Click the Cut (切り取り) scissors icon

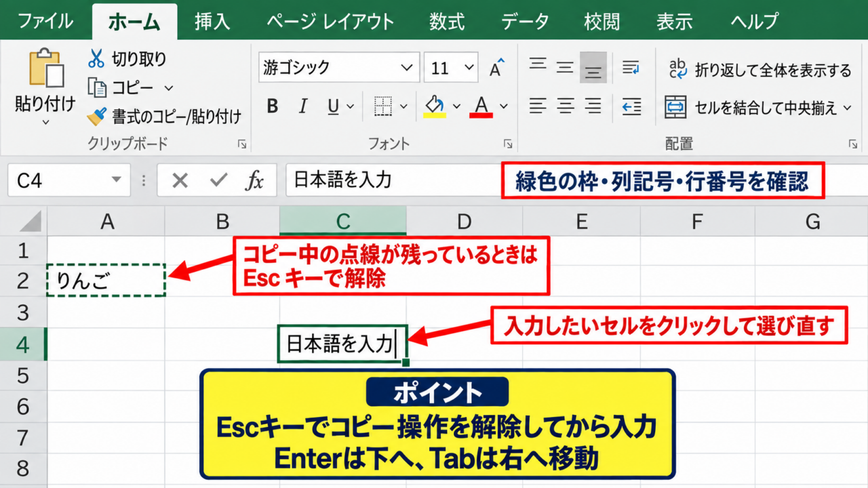[x=96, y=59]
